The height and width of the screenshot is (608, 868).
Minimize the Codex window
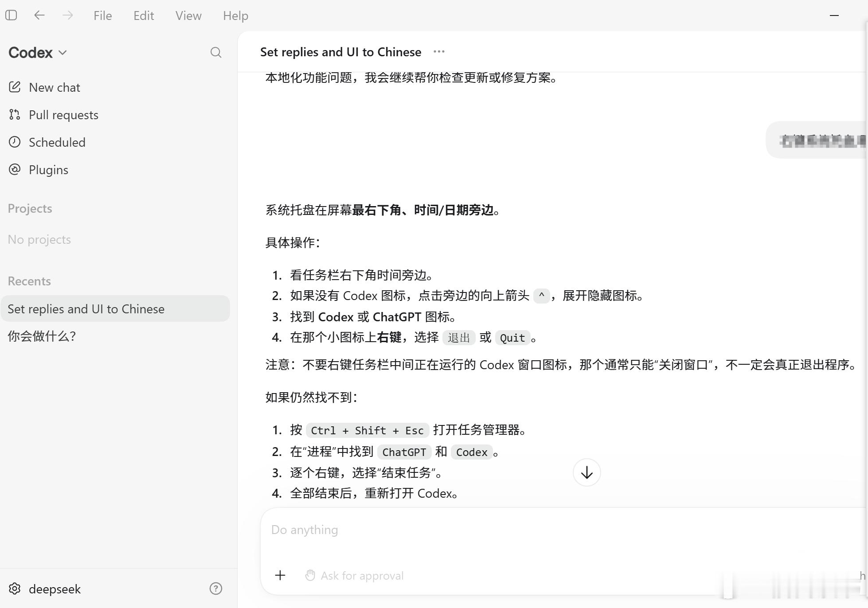834,16
